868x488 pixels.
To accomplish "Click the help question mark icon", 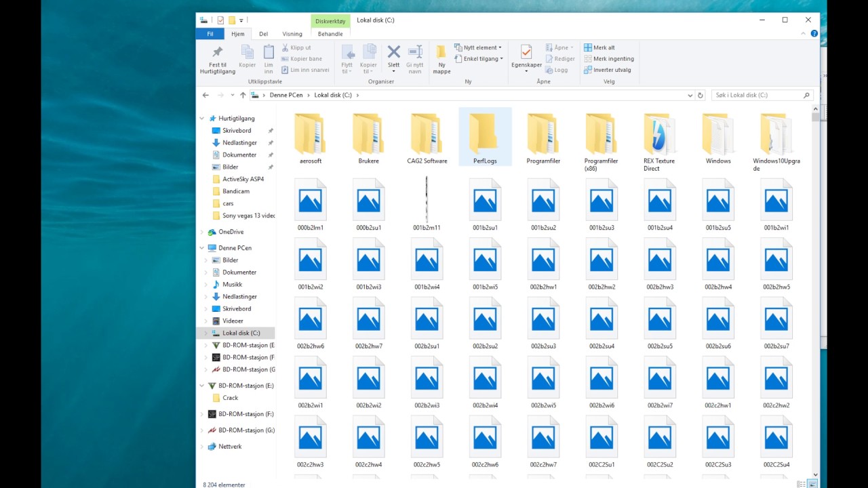I will [x=814, y=33].
